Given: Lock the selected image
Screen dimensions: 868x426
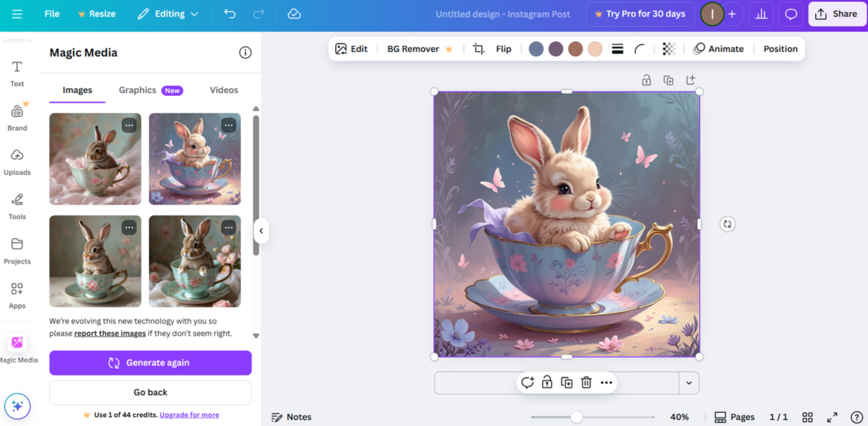Looking at the screenshot, I should [546, 383].
